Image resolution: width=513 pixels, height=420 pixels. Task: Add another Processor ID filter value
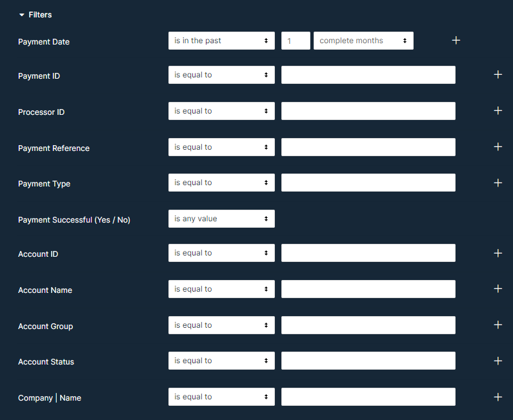point(498,110)
